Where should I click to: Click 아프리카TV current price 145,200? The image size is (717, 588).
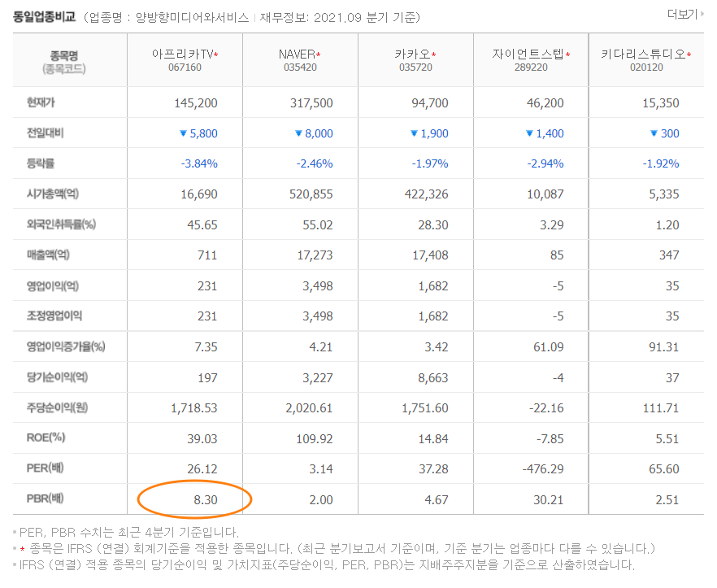point(196,103)
